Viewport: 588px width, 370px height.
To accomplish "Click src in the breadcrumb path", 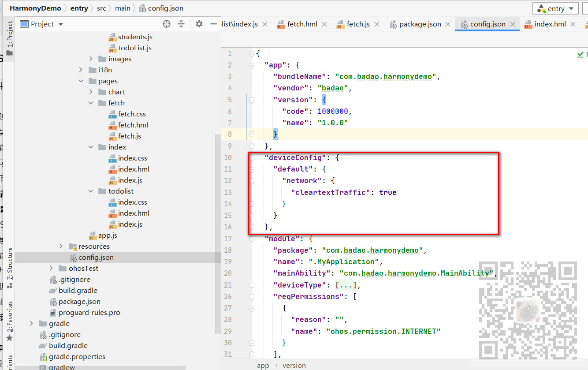I will point(101,8).
